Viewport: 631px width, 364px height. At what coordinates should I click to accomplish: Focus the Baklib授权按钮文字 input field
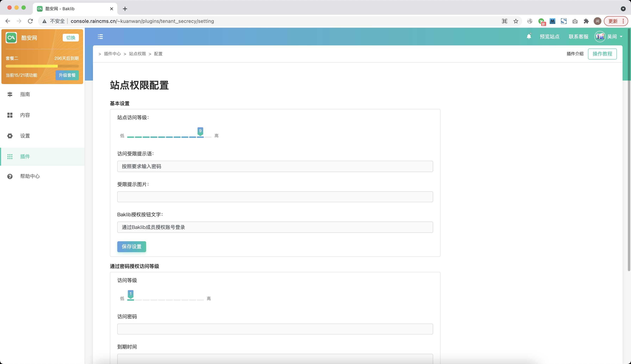point(275,227)
